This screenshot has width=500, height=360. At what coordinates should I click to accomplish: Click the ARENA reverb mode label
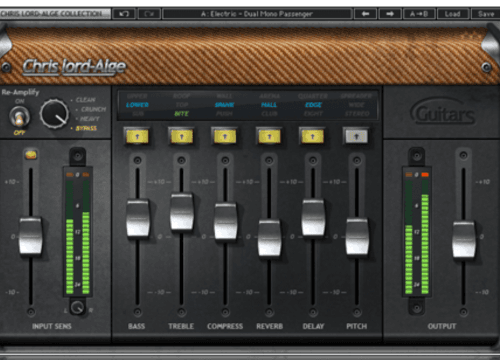(x=269, y=96)
